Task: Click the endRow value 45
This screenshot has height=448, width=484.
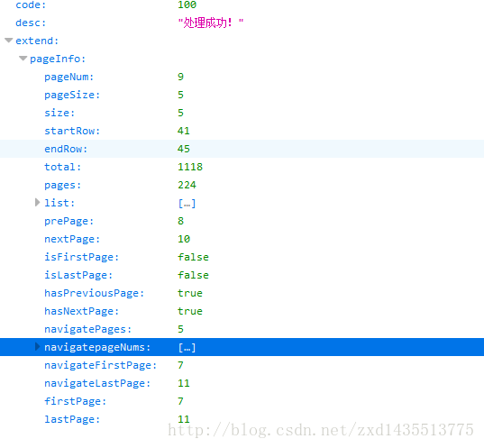Action: 184,149
